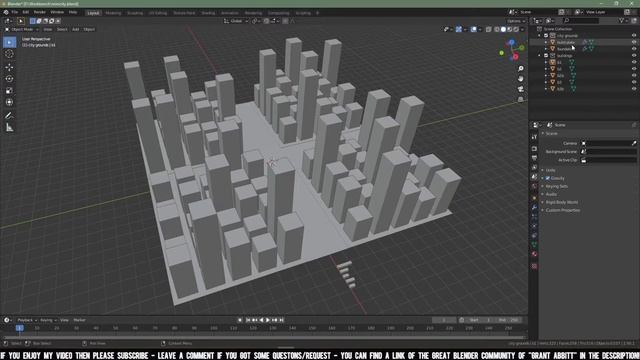This screenshot has height=360, width=640.
Task: Select the Annotate pencil tool
Action: [x=9, y=116]
